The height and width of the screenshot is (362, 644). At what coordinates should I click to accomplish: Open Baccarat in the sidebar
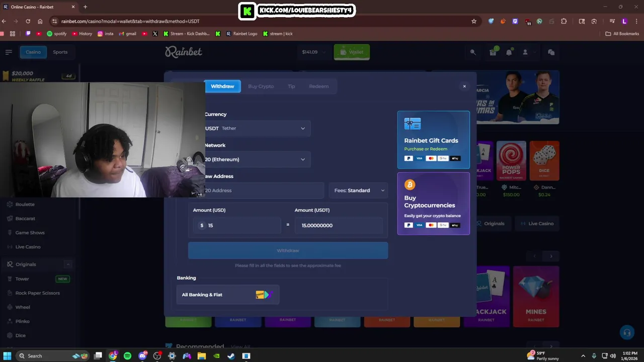coord(25,218)
